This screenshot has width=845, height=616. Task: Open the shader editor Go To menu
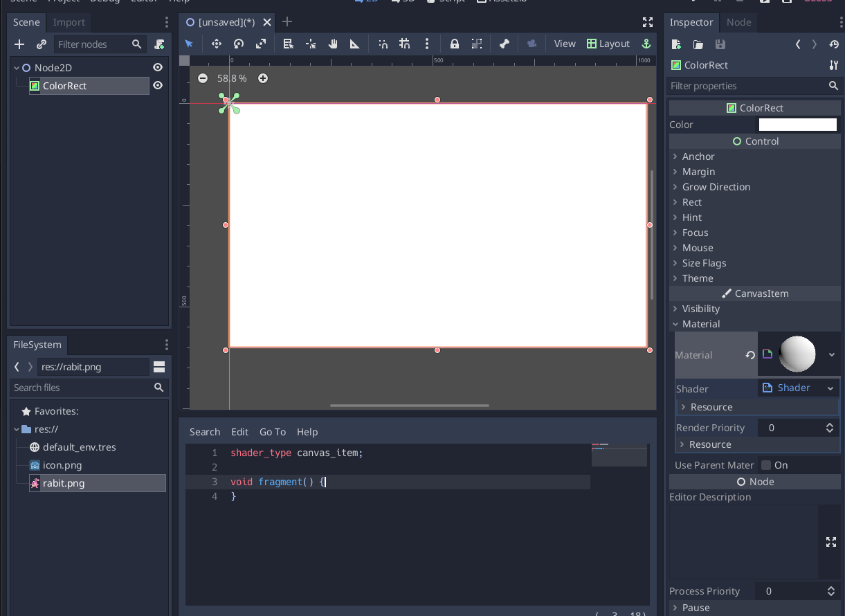[x=273, y=432]
